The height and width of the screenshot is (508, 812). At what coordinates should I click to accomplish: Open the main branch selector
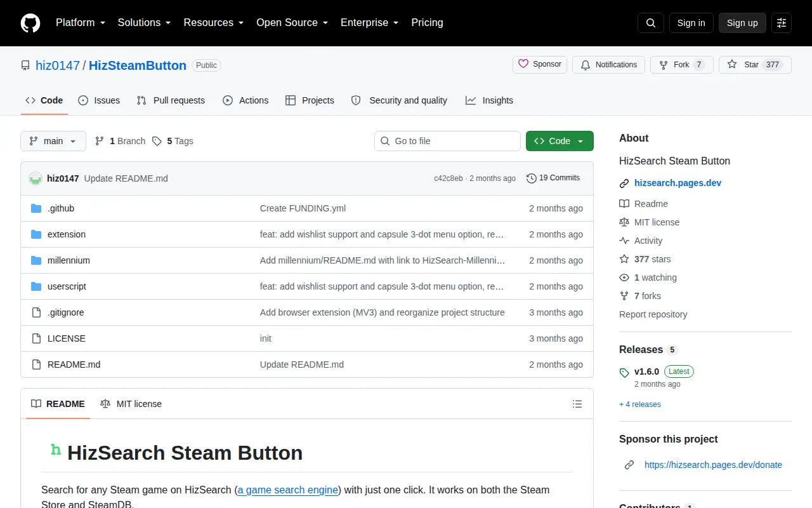pyautogui.click(x=53, y=141)
